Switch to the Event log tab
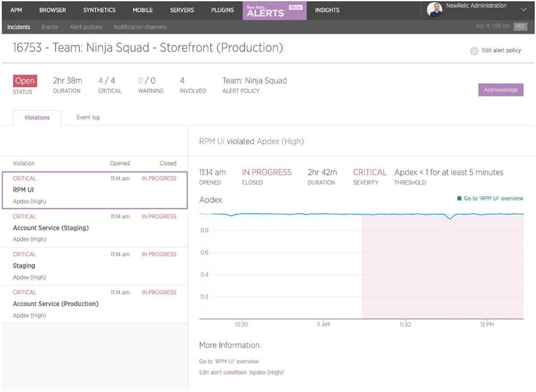The width and height of the screenshot is (536, 392). 88,117
